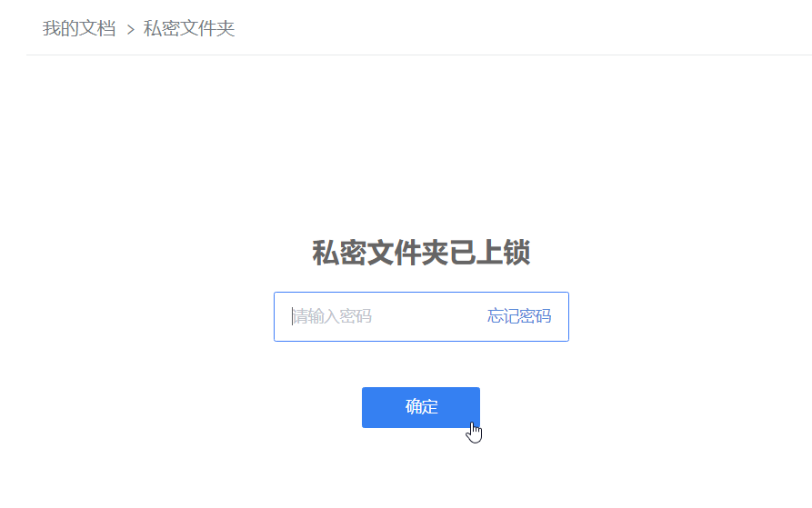Select the 私密文件夹 breadcrumb item
Screen dimensions: 812x508
[x=189, y=28]
